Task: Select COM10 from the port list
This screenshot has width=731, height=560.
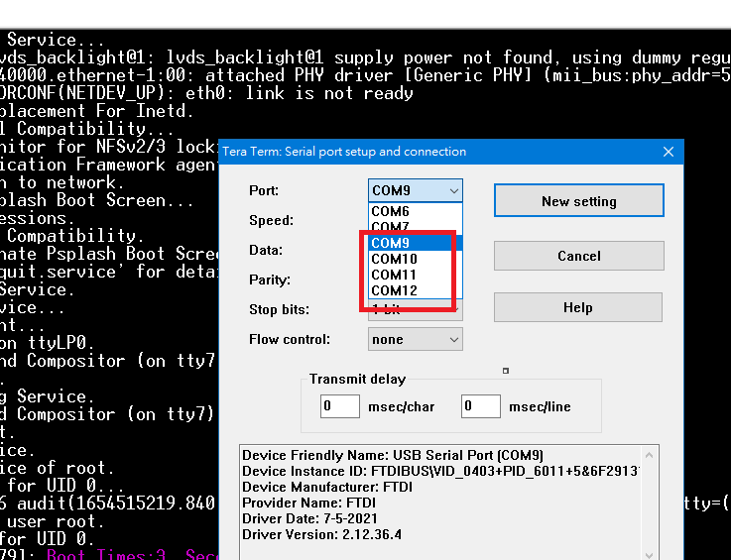Action: [x=394, y=259]
